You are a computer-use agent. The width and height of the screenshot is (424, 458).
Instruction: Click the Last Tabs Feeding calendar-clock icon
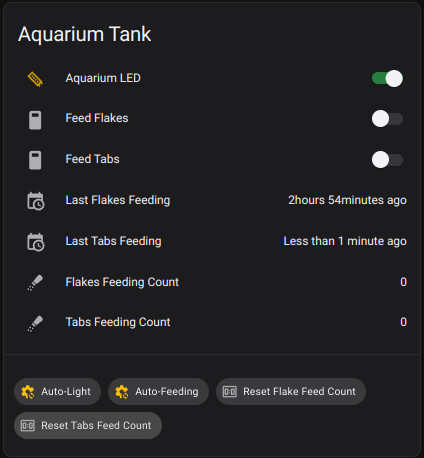[x=36, y=242]
